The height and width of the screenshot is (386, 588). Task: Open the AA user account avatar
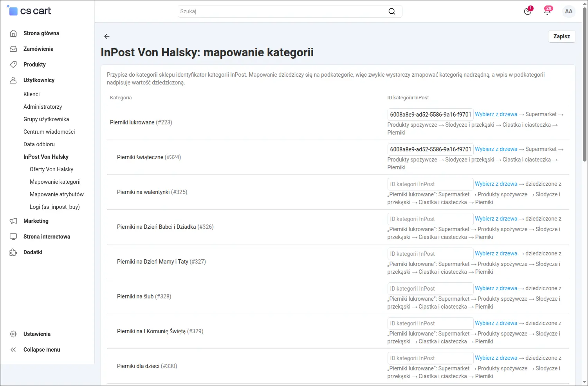(569, 11)
